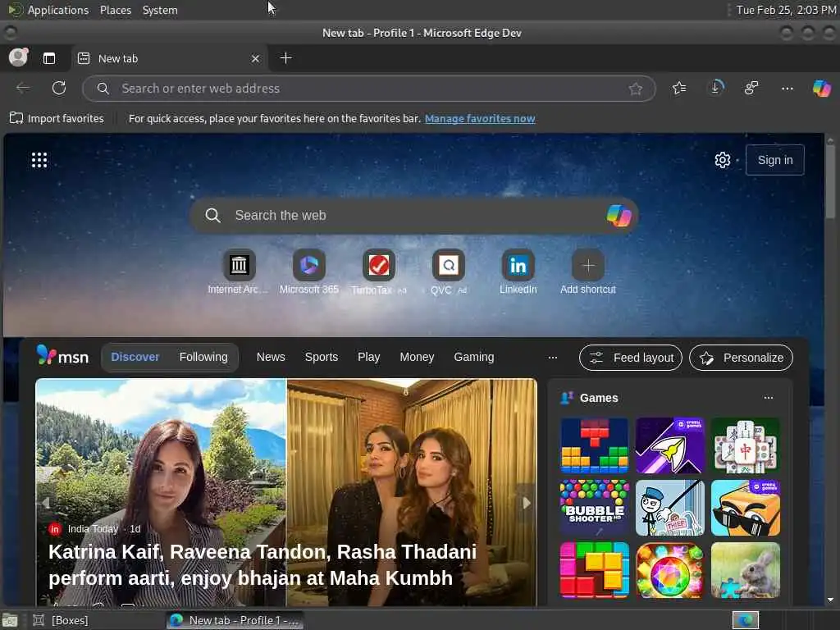
Task: Play the jewel gem match game
Action: [669, 570]
